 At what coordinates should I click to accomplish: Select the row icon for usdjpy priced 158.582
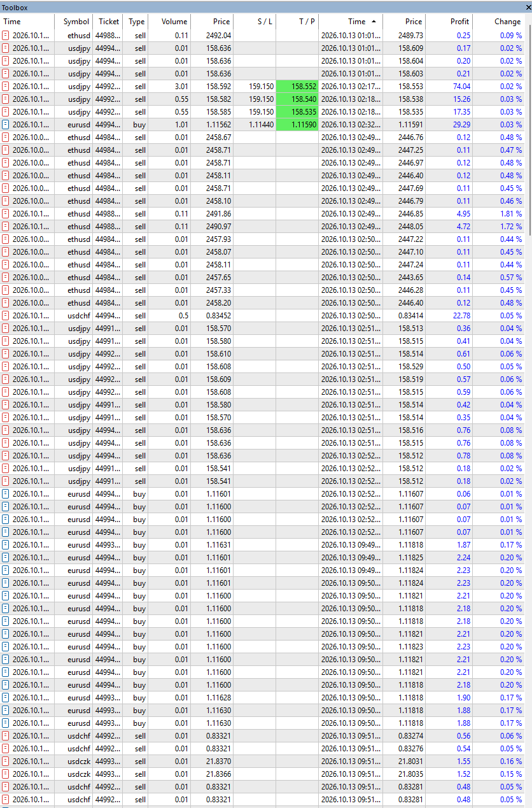(x=6, y=99)
